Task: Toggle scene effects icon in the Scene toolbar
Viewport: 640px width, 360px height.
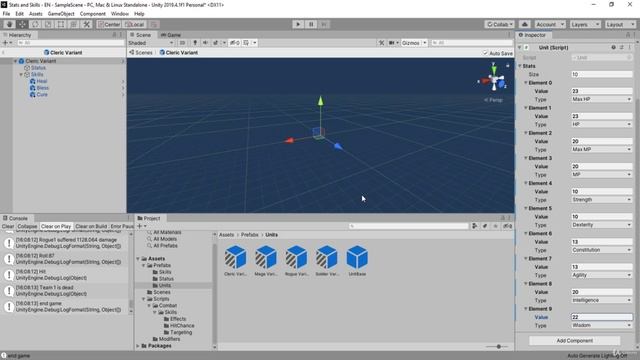Action: [215, 43]
